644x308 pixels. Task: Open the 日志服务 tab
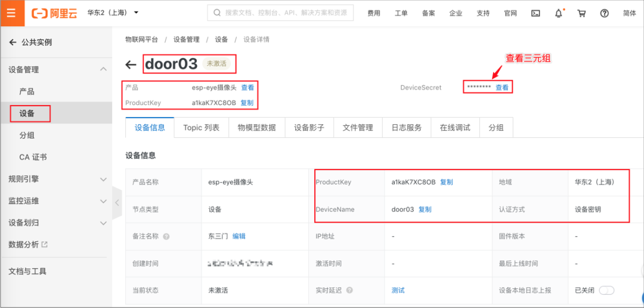pyautogui.click(x=407, y=128)
